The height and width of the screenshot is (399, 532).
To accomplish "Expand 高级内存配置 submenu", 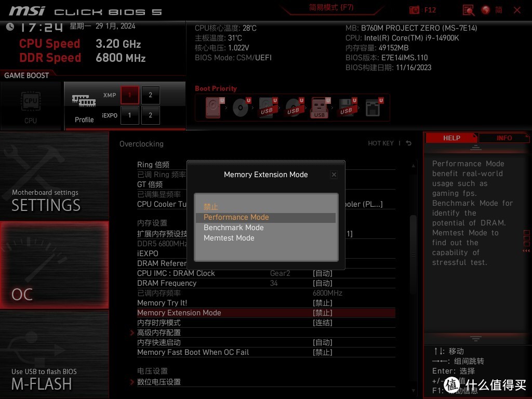I will (x=159, y=333).
